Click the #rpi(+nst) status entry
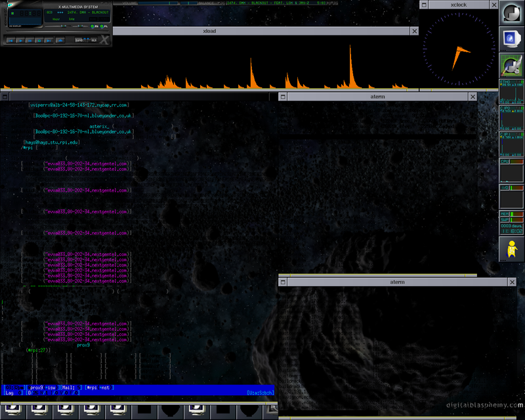Image resolution: width=525 pixels, height=420 pixels. coord(99,387)
